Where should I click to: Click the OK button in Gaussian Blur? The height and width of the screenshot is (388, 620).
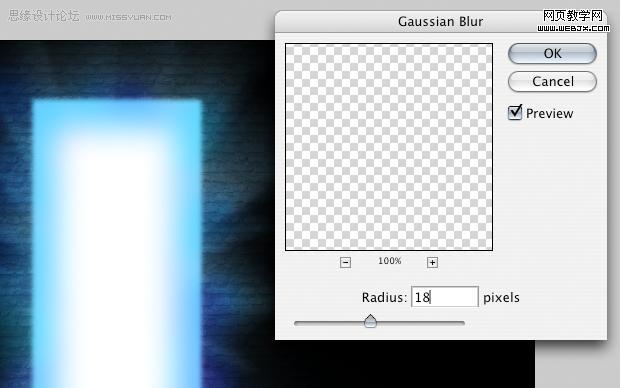(x=552, y=53)
